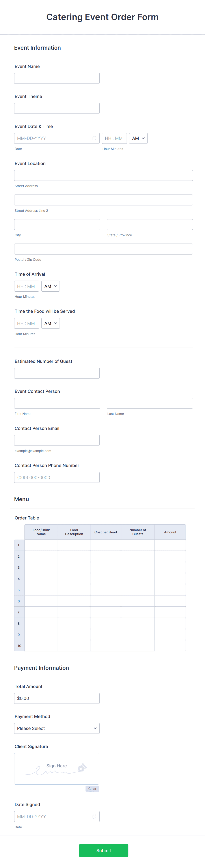Screen dimensions: 205x868
Task: Open the Payment Method dropdown
Action: [x=57, y=728]
